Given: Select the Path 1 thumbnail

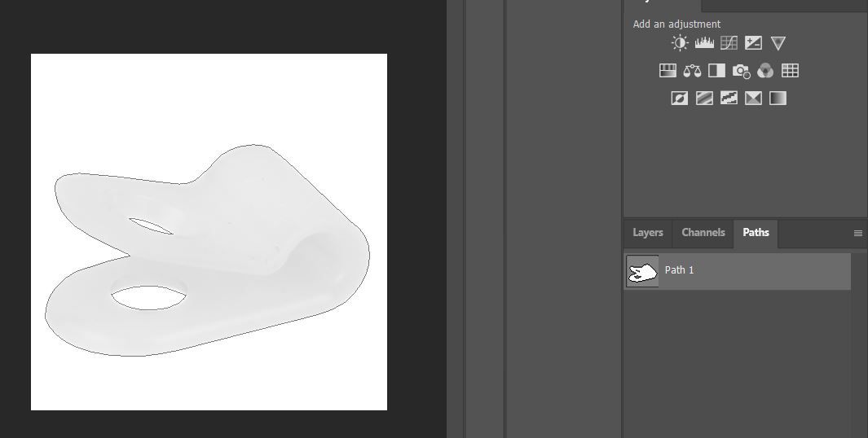Looking at the screenshot, I should pos(642,271).
